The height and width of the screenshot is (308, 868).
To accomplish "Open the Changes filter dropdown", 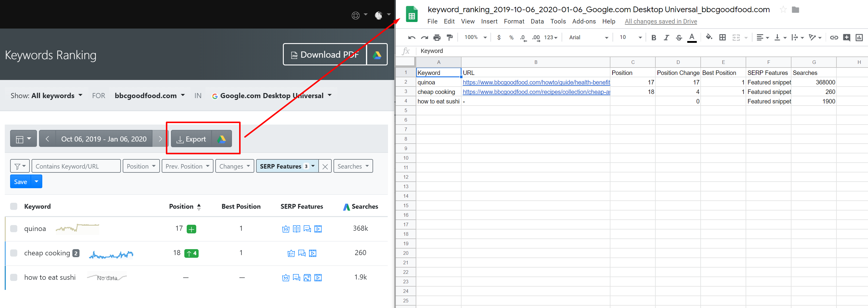I will point(235,166).
